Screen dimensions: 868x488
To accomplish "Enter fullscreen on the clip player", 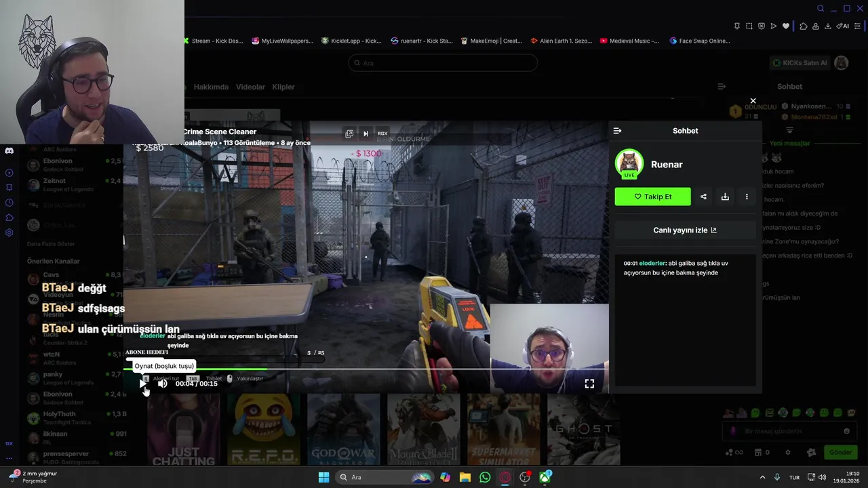I will click(x=589, y=384).
